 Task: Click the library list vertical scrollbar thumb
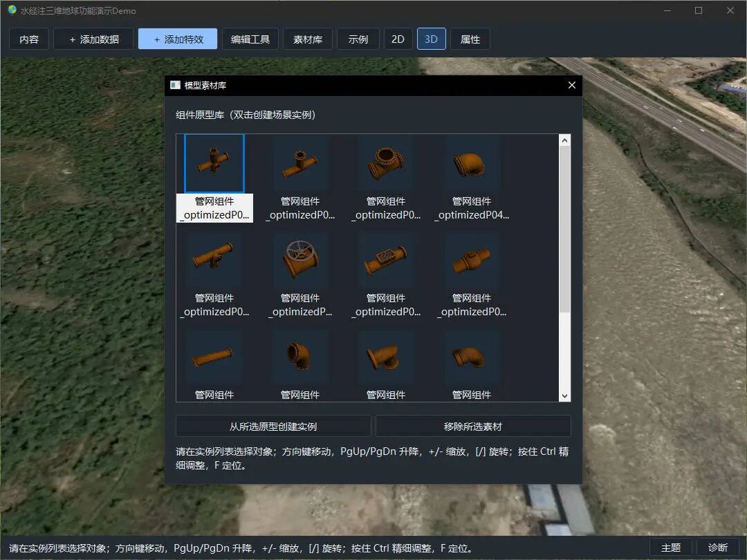[x=564, y=229]
